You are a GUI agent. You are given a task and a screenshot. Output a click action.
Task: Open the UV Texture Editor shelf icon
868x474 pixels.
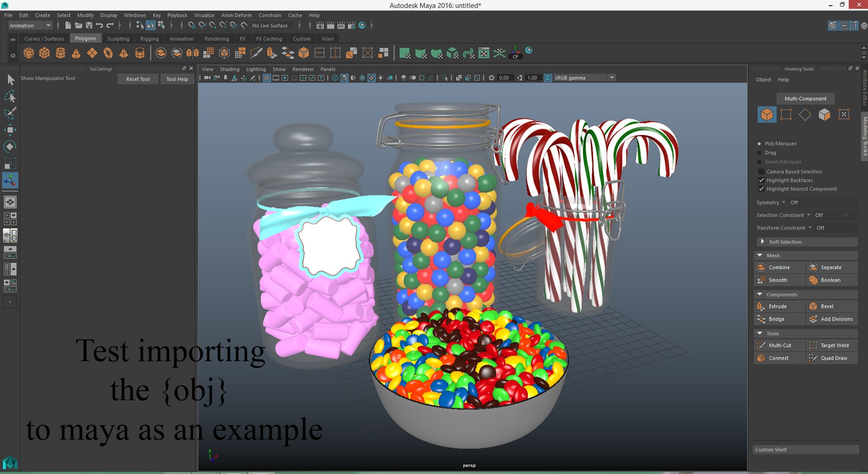(x=484, y=53)
